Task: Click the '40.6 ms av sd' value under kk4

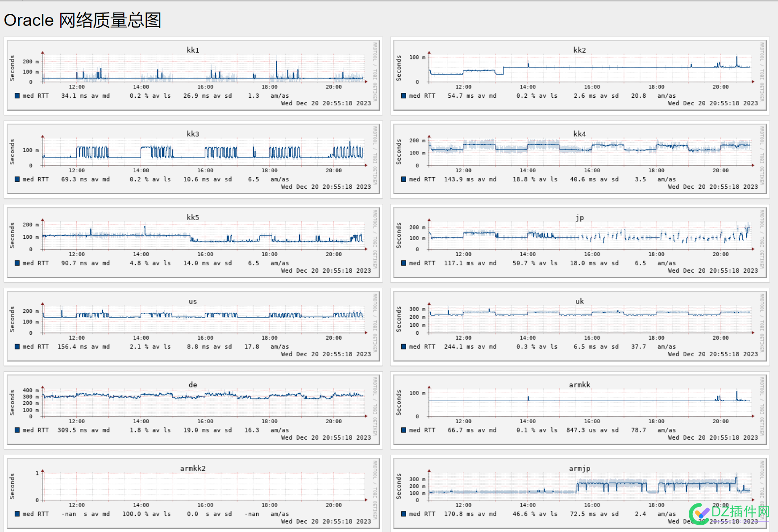Action: pos(594,179)
